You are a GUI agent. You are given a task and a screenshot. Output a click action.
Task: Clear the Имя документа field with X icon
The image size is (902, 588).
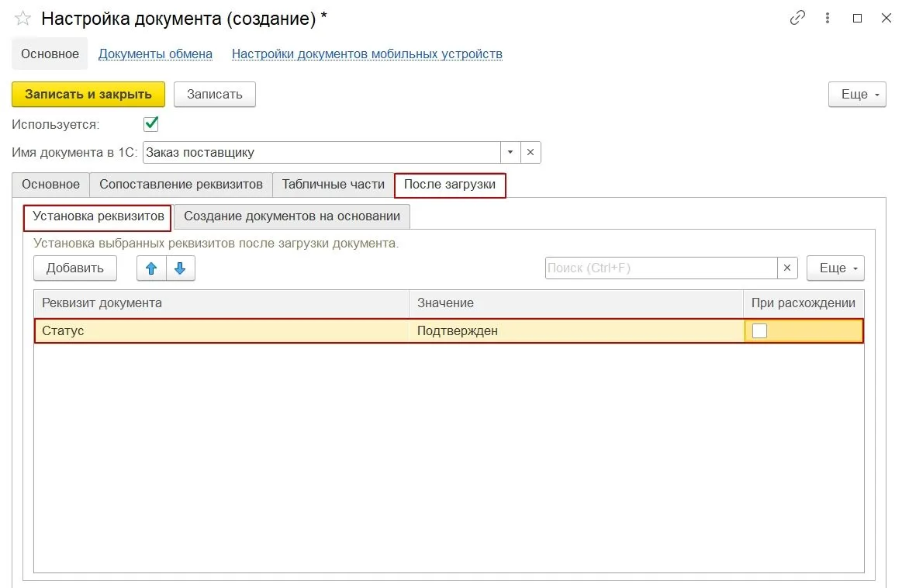click(530, 152)
